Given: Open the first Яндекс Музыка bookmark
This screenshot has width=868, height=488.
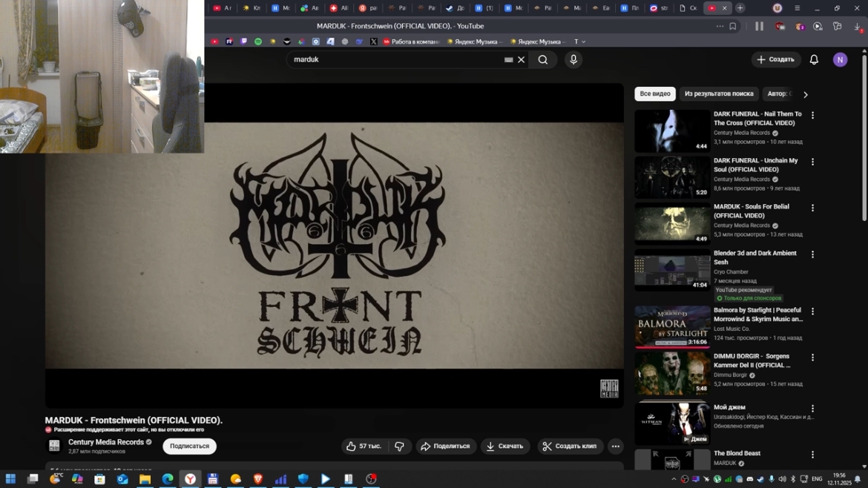Looking at the screenshot, I should tap(474, 42).
